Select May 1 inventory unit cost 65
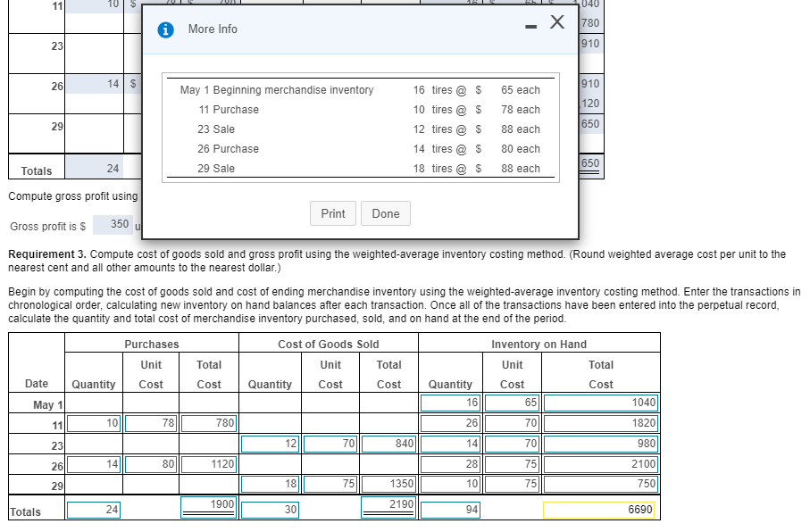The image size is (810, 532). pyautogui.click(x=513, y=403)
